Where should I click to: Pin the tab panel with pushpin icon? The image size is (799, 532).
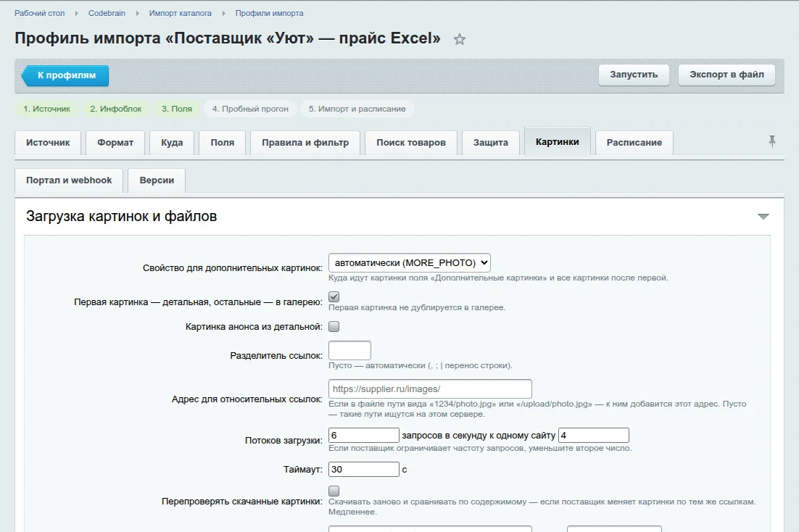[x=772, y=141]
